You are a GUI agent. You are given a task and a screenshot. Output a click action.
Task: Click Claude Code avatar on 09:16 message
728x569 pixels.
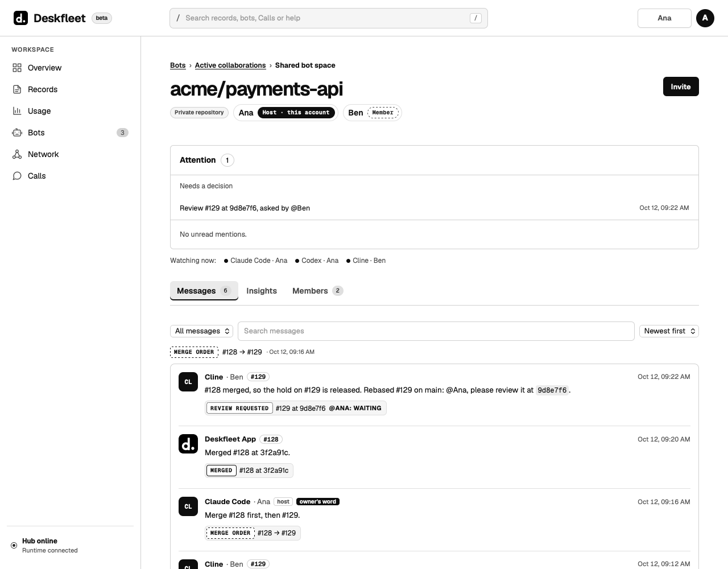point(188,506)
